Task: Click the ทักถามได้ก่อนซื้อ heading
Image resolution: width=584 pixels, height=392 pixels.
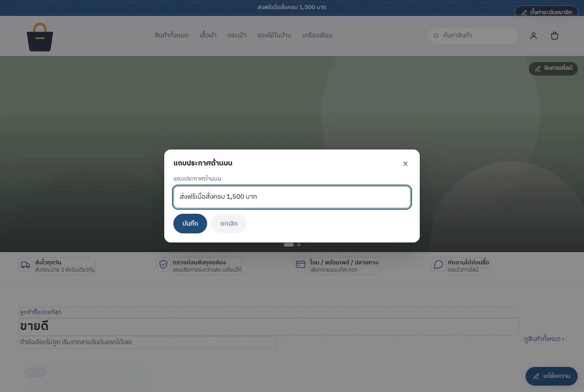Action: (x=469, y=263)
